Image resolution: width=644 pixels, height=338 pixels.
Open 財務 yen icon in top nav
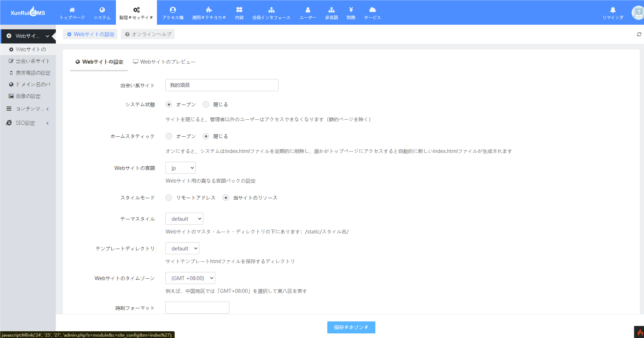[x=351, y=10]
